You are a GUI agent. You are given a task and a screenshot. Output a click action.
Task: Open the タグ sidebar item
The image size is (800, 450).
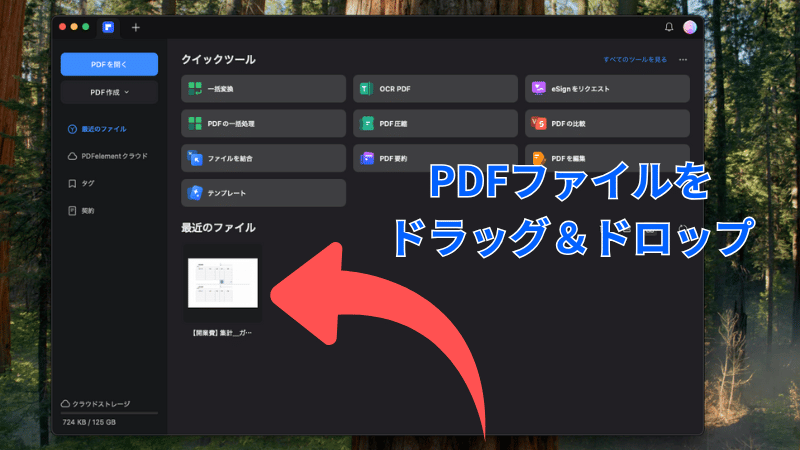(88, 183)
